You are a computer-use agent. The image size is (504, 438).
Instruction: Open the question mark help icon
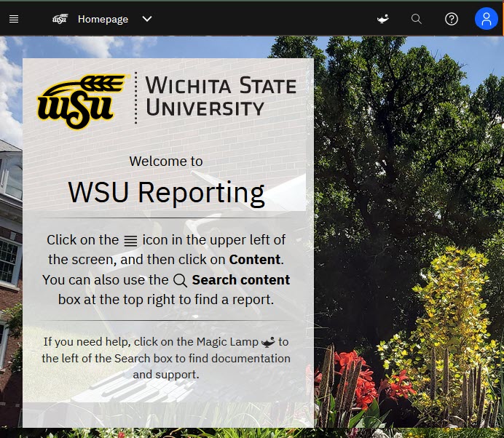[452, 19]
